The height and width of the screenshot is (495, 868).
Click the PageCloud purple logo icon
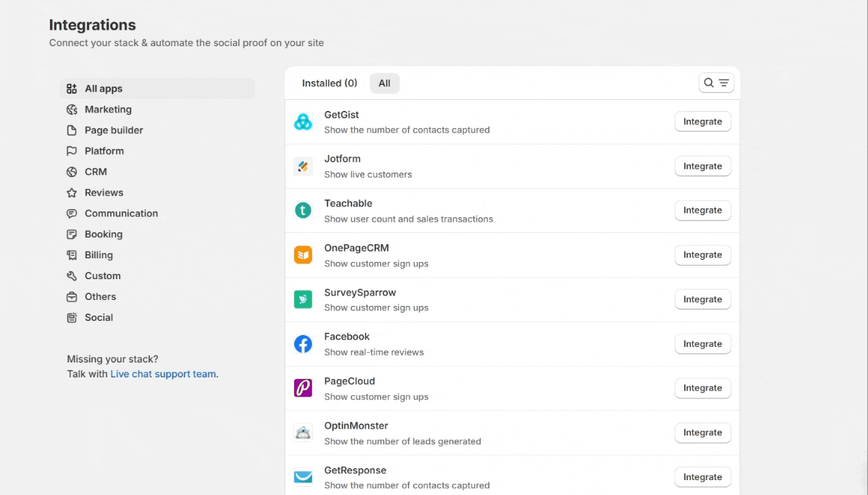click(303, 388)
